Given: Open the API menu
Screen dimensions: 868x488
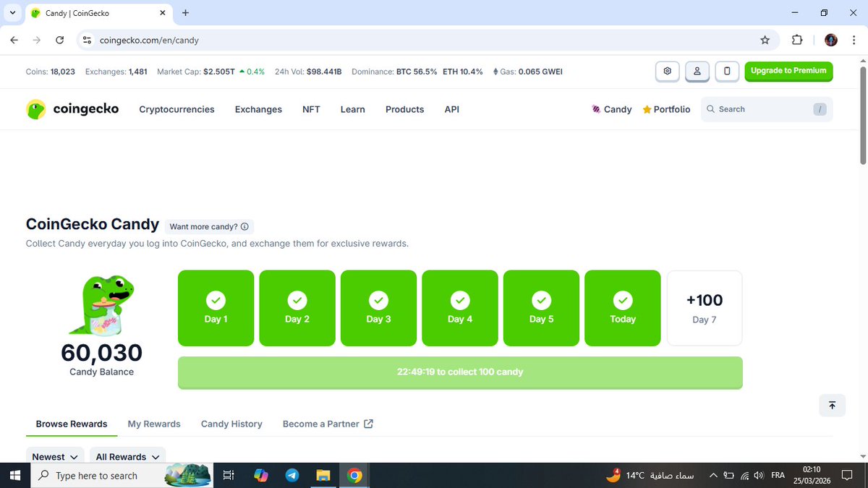Looking at the screenshot, I should 451,109.
